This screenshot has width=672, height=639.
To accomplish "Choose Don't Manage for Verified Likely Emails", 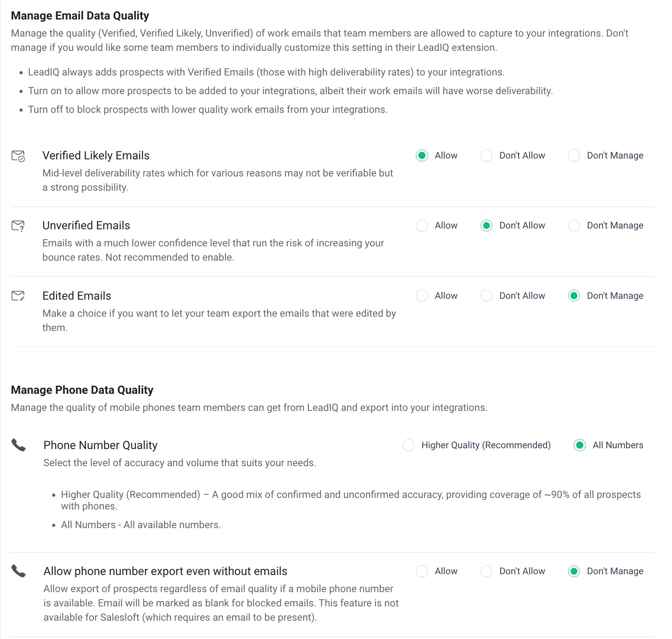I will pos(574,155).
